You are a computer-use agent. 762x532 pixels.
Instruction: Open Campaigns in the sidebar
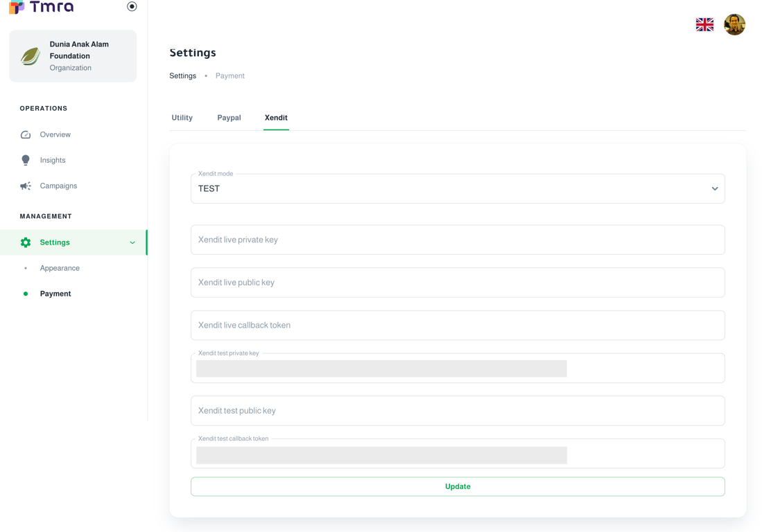73,186
